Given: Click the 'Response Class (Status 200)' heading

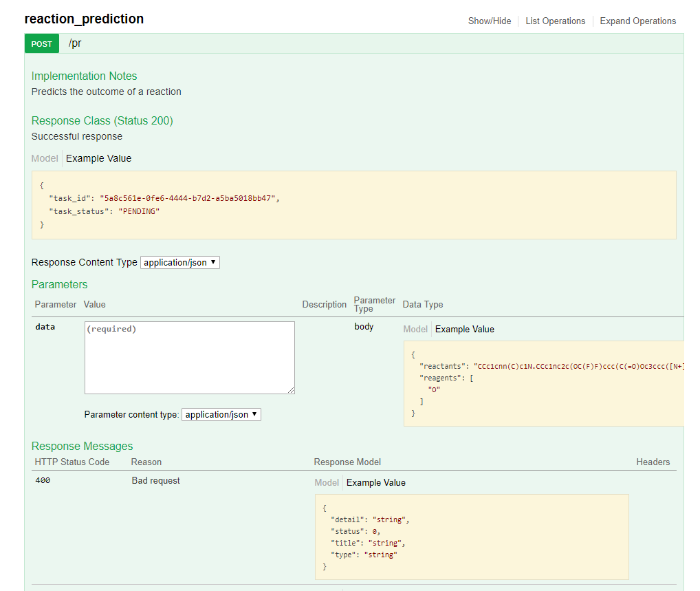Looking at the screenshot, I should pyautogui.click(x=102, y=120).
